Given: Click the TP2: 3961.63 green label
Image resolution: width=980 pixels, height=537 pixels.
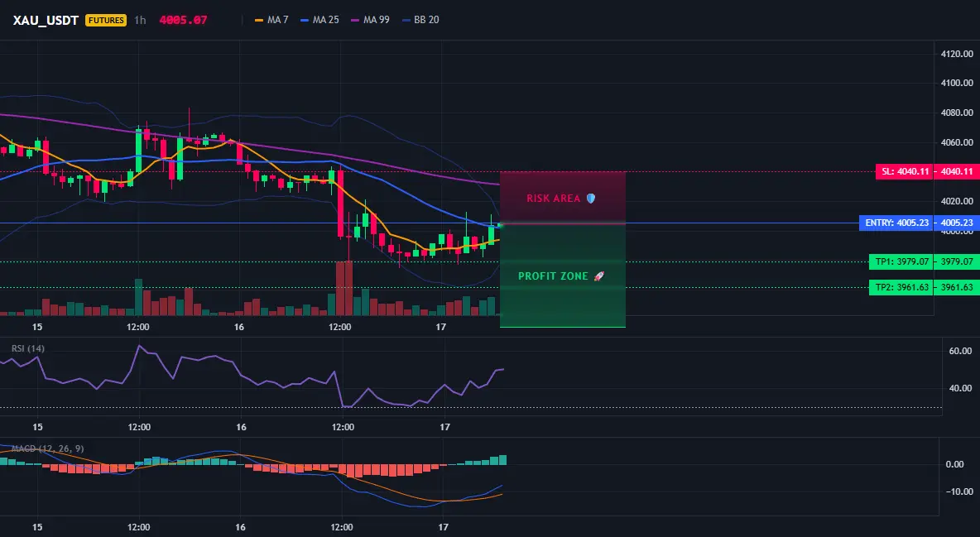Looking at the screenshot, I should pos(901,288).
